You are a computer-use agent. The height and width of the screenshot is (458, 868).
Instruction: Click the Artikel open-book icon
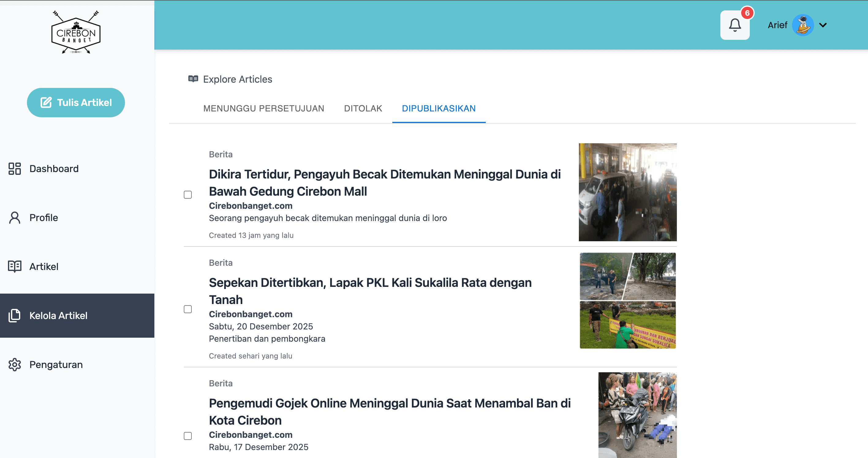(14, 266)
